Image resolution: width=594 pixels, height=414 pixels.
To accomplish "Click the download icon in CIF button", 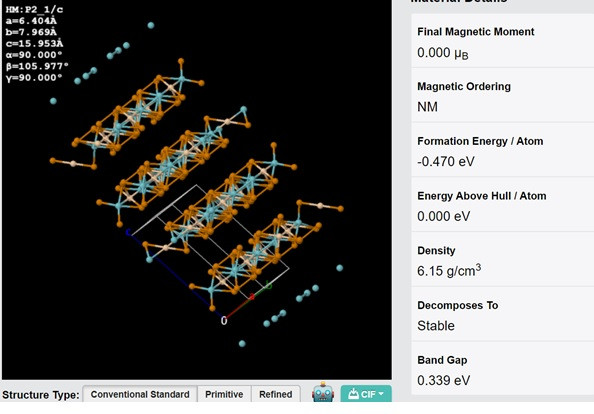I will 353,394.
